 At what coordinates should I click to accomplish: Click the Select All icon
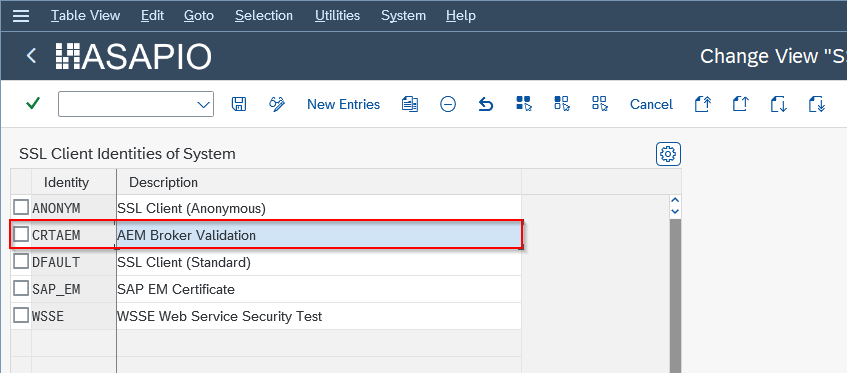(524, 104)
